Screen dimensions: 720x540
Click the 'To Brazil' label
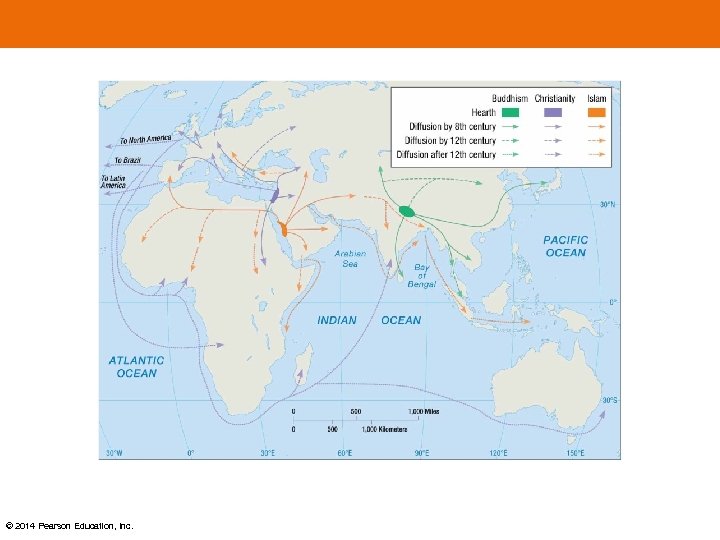pyautogui.click(x=128, y=160)
